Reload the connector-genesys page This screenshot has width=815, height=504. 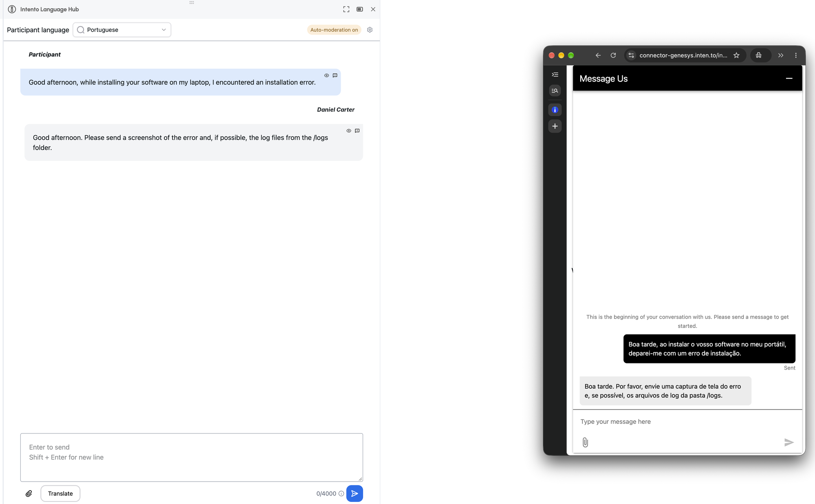(x=613, y=55)
